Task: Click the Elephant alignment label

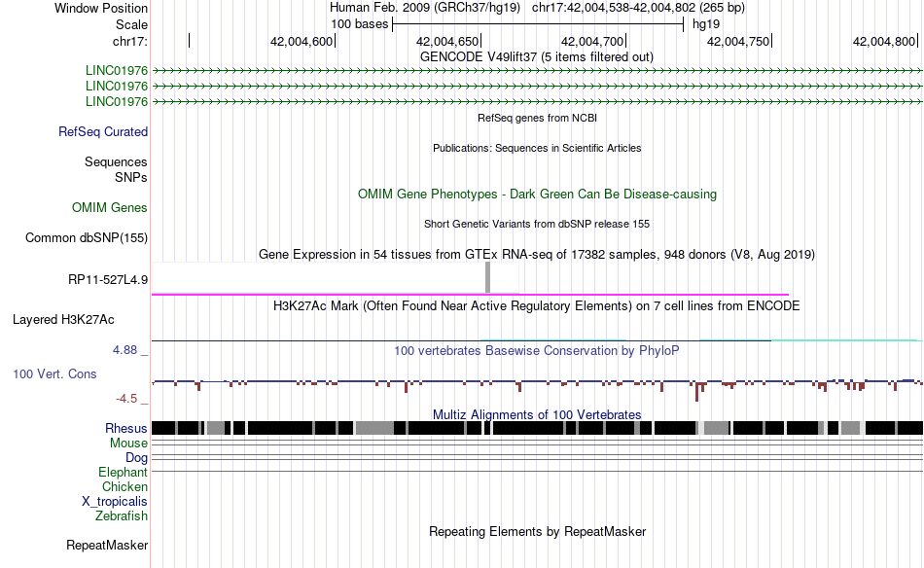Action: pyautogui.click(x=123, y=473)
